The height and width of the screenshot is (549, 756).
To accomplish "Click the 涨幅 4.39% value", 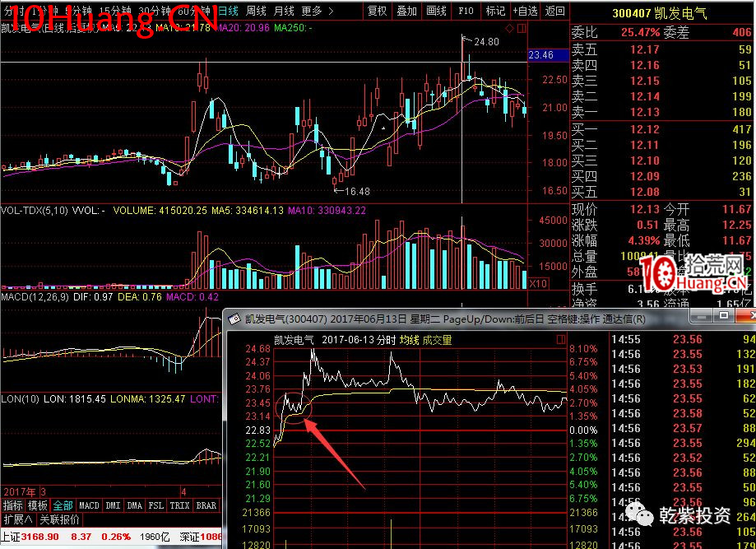I will point(643,240).
